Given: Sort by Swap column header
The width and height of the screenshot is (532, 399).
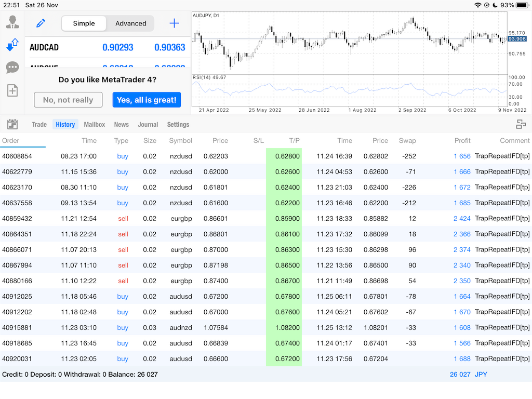Looking at the screenshot, I should click(407, 140).
